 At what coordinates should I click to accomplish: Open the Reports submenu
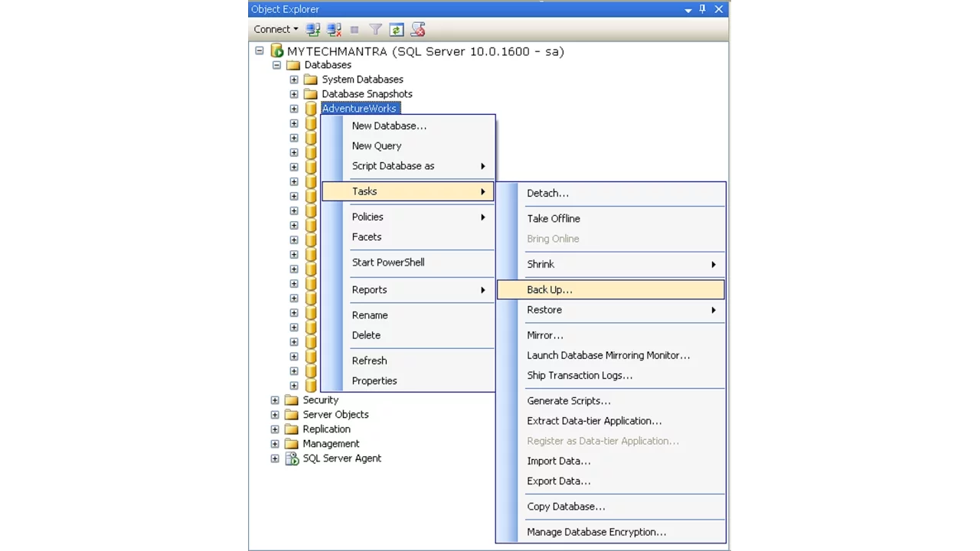[408, 289]
